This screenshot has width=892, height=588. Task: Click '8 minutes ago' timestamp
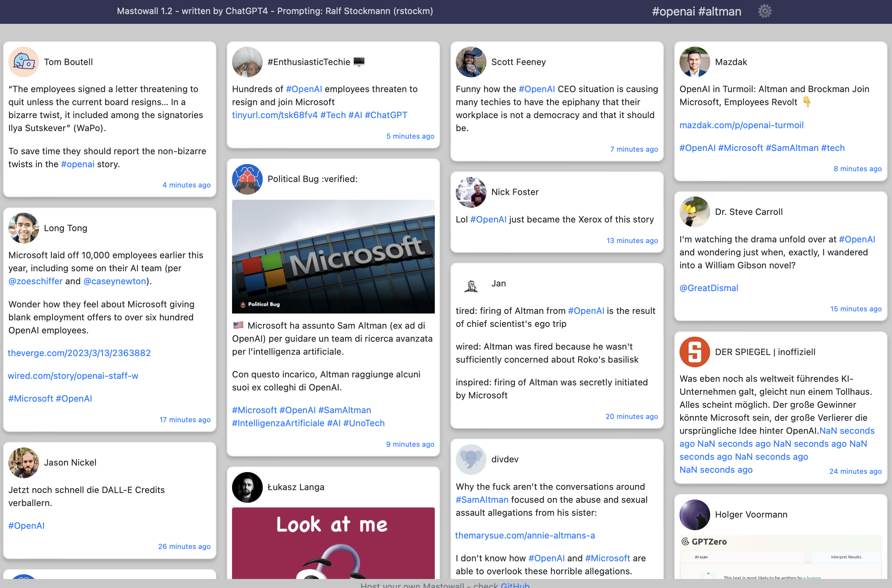point(857,169)
